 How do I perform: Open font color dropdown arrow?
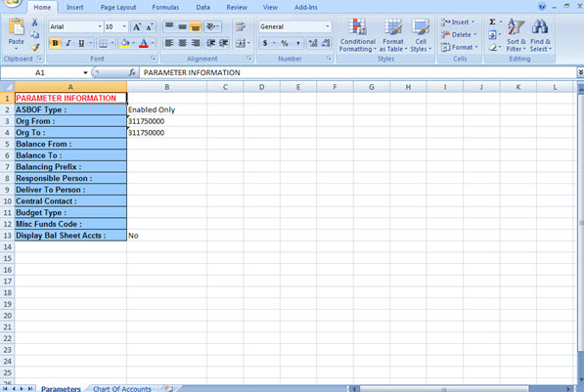coord(152,43)
